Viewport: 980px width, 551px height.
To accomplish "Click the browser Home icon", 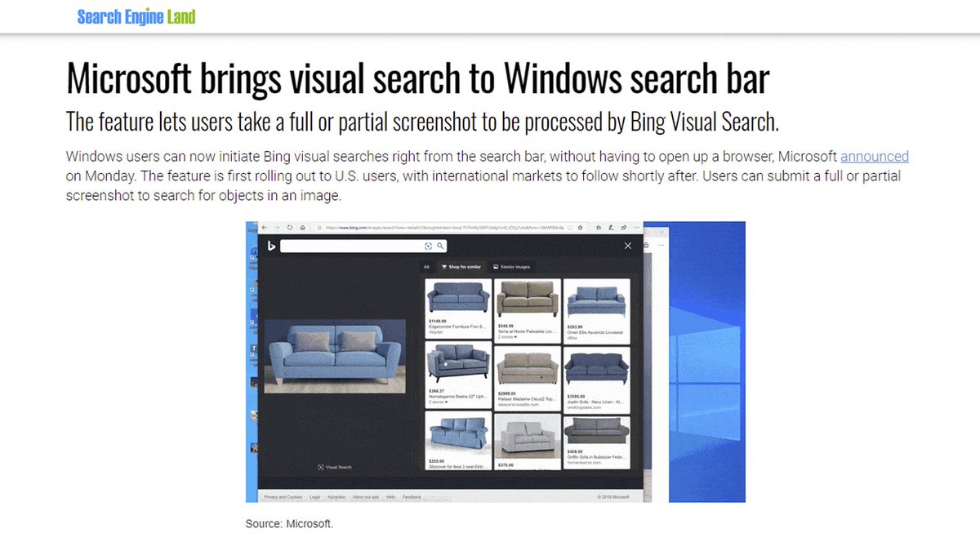I will point(303,228).
